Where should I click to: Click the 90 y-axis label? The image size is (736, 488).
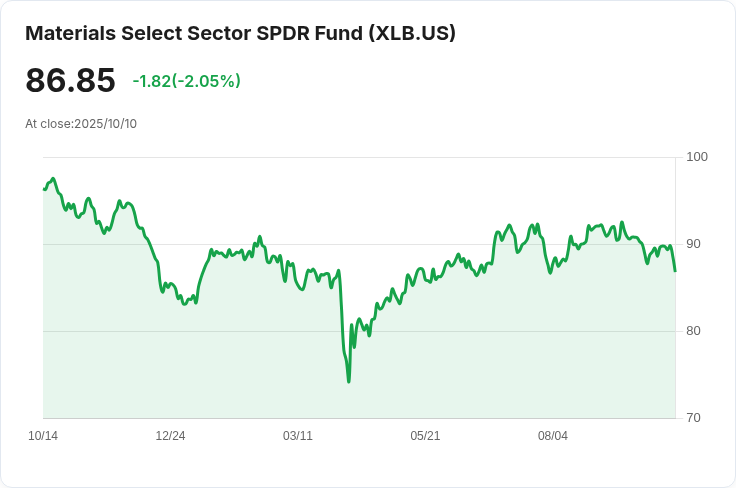click(x=693, y=244)
